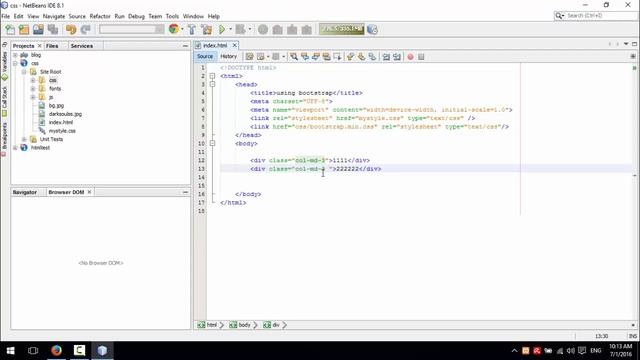
Task: Expand the js folder
Action: (33, 97)
